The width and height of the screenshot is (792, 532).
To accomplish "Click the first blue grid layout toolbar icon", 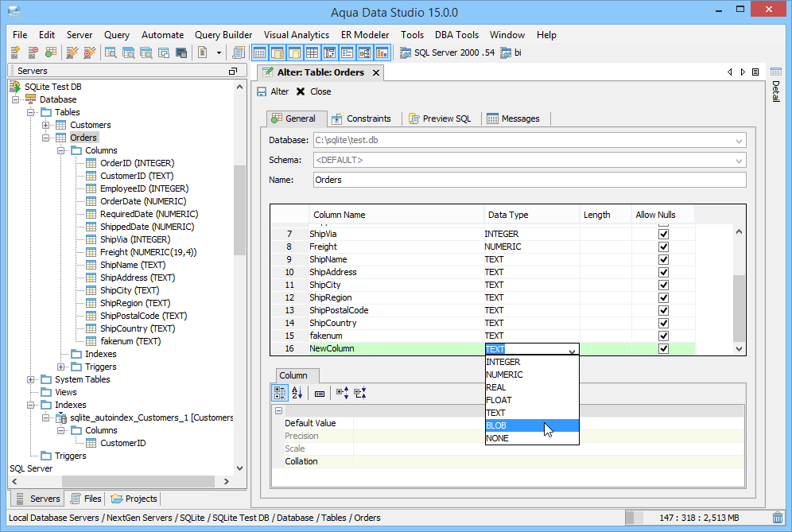I will [x=259, y=52].
